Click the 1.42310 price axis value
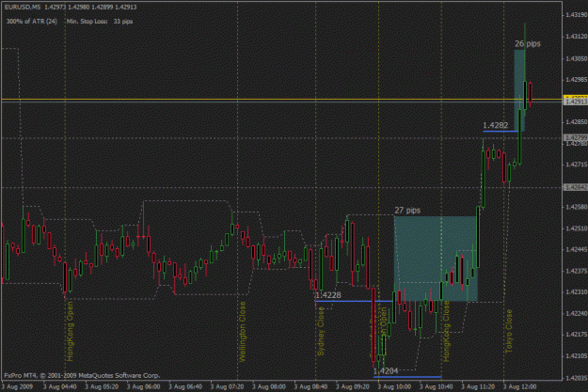 pos(576,292)
